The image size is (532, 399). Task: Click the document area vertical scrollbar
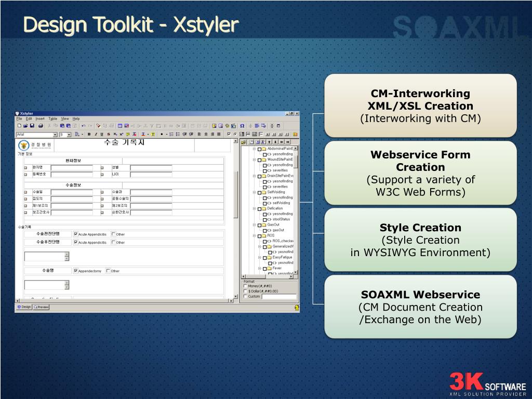pyautogui.click(x=236, y=218)
